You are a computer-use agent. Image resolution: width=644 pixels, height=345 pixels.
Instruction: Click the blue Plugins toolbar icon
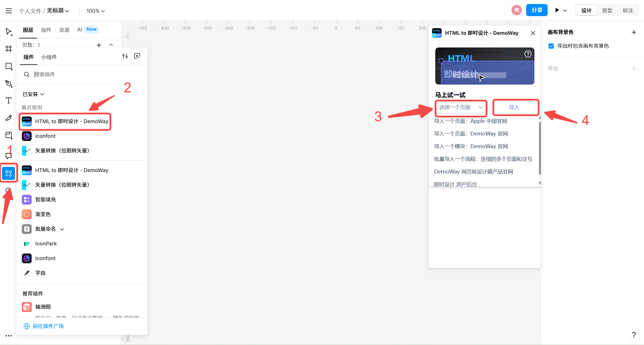[x=9, y=173]
